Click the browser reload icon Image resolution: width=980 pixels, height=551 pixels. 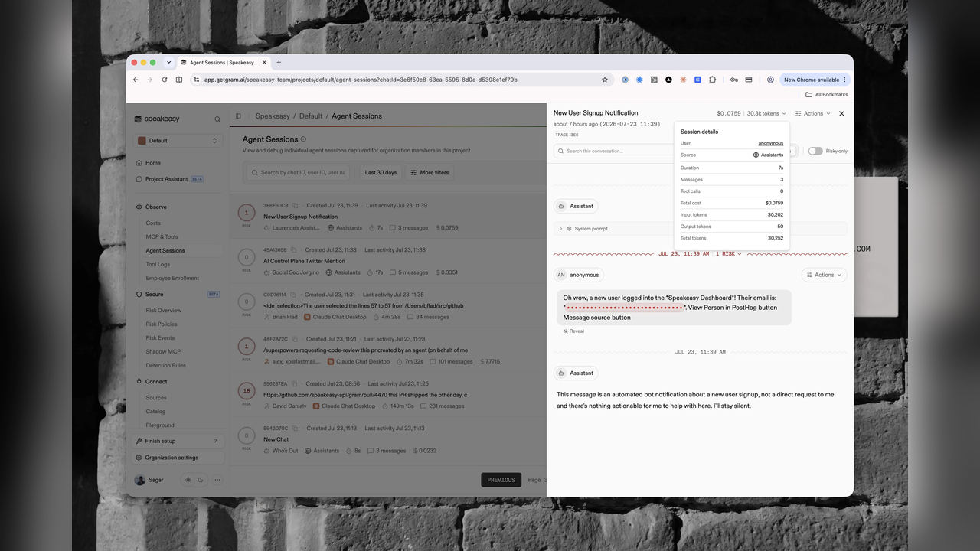pyautogui.click(x=164, y=80)
